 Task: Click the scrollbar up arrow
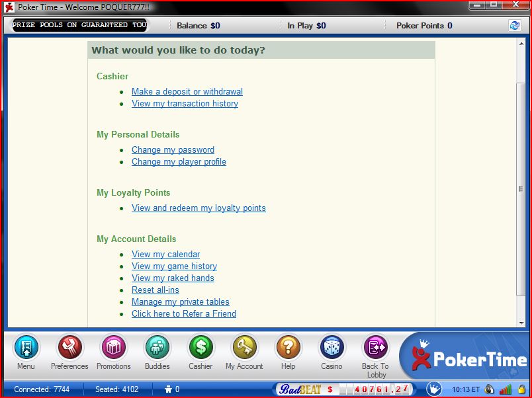(x=521, y=44)
